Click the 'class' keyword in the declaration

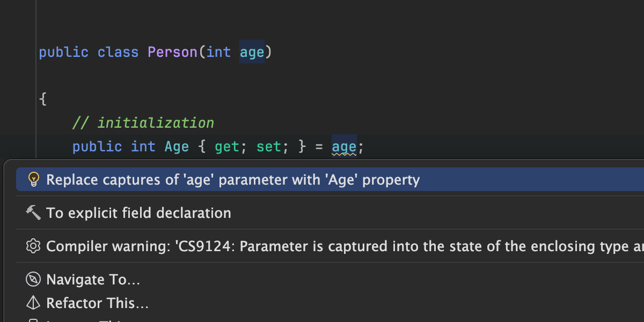[x=118, y=52]
